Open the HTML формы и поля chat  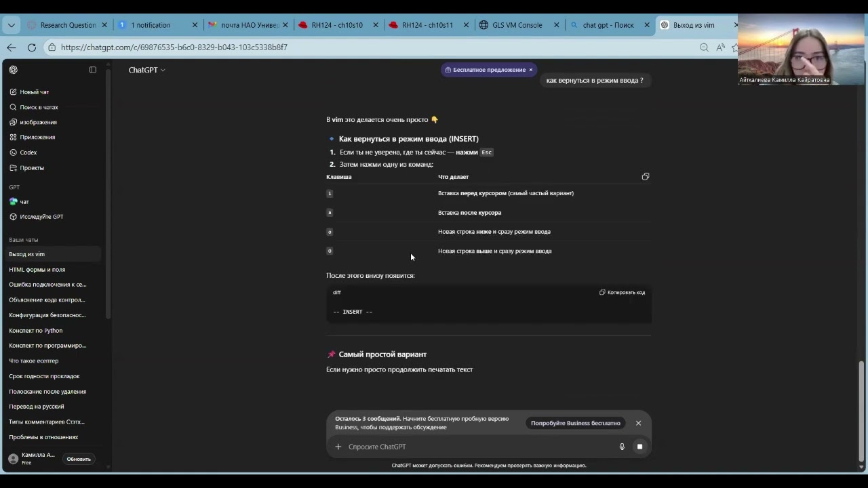[x=53, y=269]
